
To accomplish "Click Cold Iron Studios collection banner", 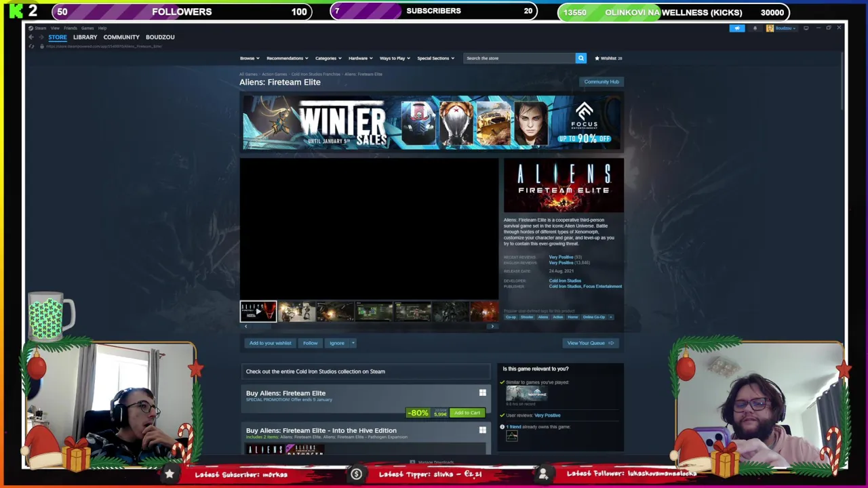I will click(x=365, y=371).
